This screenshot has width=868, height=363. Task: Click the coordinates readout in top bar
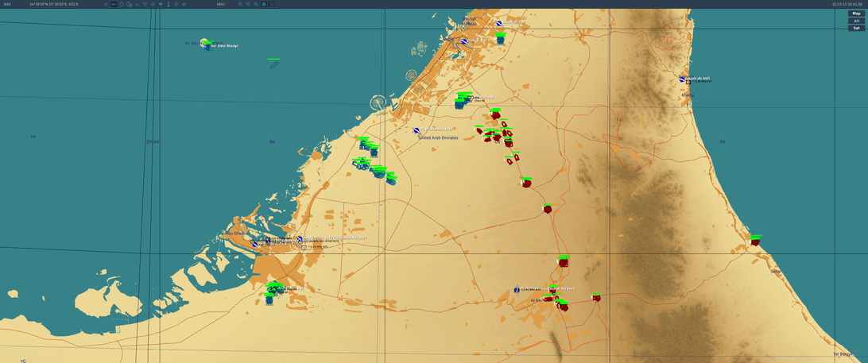[x=55, y=4]
